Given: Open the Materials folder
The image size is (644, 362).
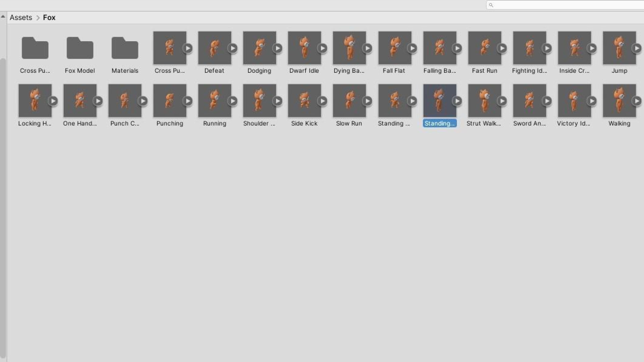Looking at the screenshot, I should pyautogui.click(x=125, y=48).
